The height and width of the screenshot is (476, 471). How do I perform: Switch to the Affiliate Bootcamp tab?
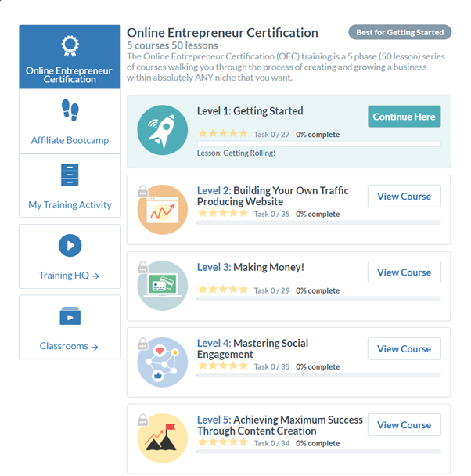point(70,121)
